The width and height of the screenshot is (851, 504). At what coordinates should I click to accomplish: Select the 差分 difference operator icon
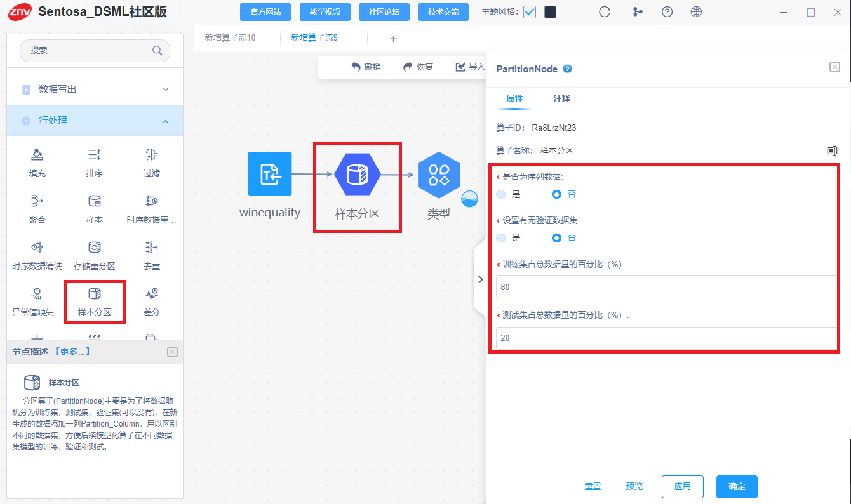[151, 293]
